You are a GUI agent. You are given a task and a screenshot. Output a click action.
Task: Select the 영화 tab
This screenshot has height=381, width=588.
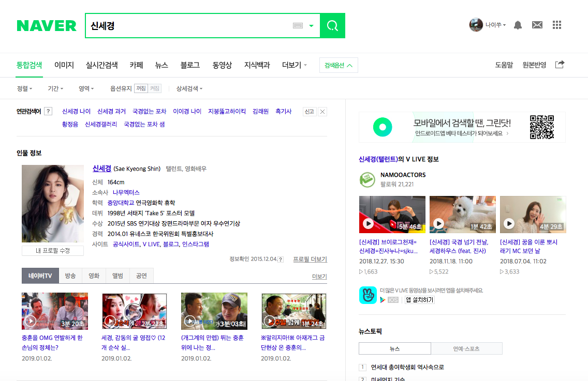click(x=94, y=276)
